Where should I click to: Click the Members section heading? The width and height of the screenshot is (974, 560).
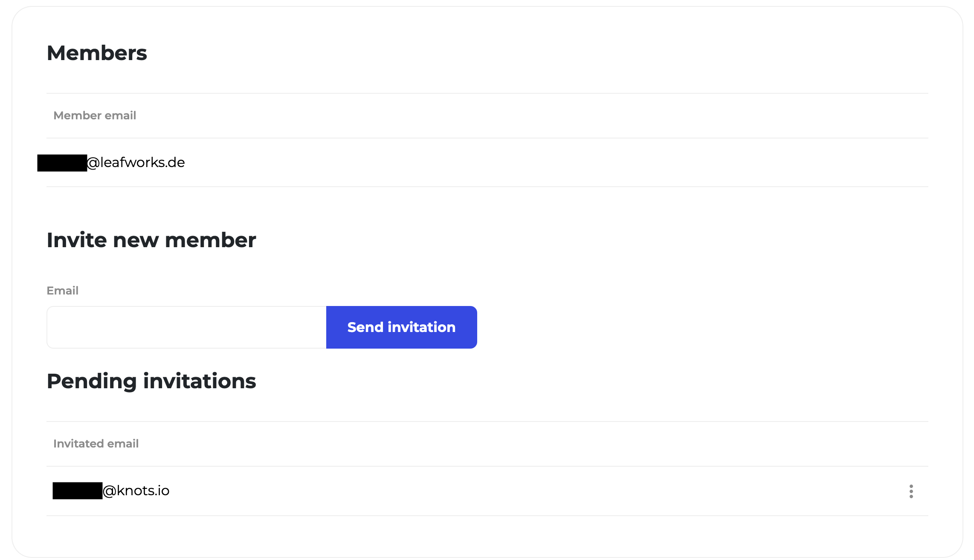click(x=97, y=53)
